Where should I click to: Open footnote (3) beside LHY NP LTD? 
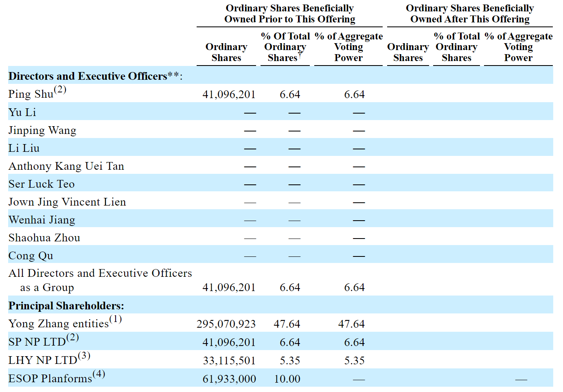point(84,356)
